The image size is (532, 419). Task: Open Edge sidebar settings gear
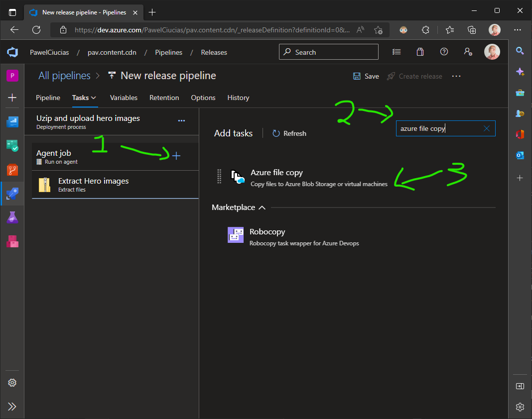520,407
